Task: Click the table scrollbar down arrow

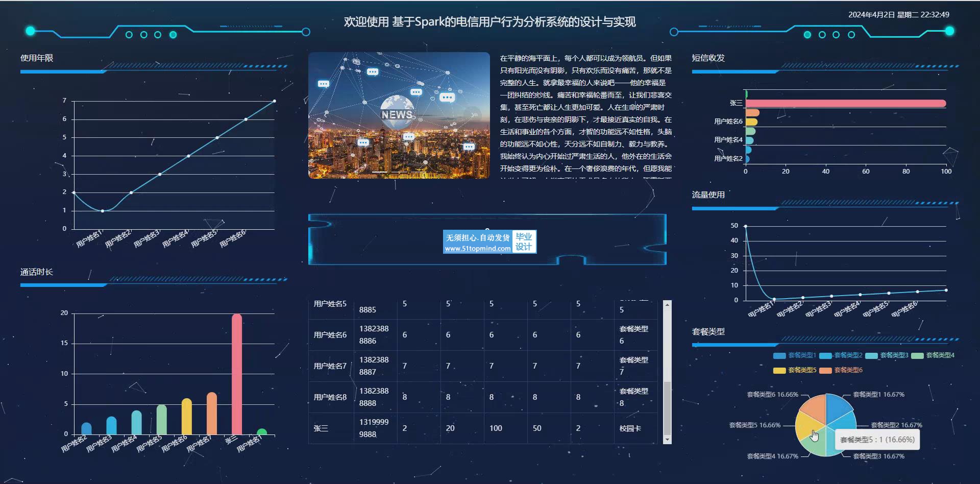Action: pos(667,440)
